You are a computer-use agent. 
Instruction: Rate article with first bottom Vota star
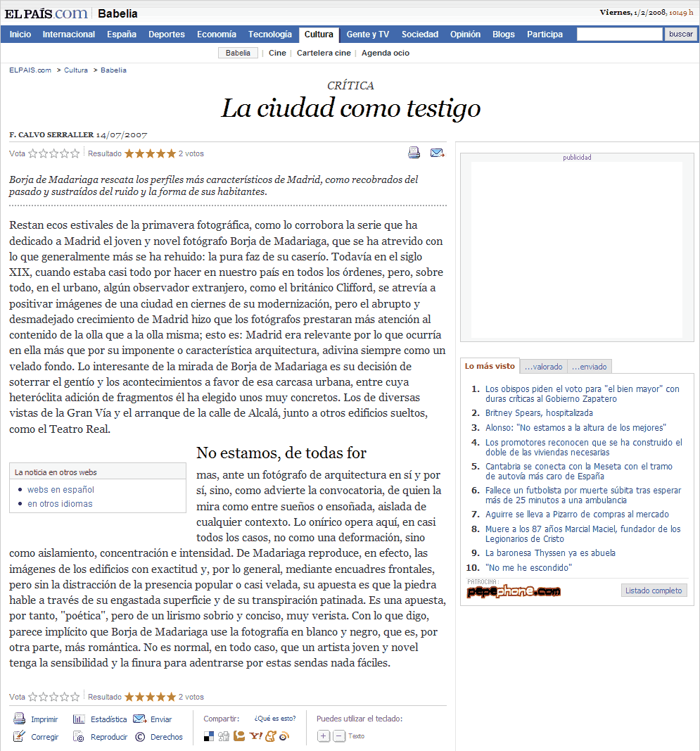click(32, 697)
